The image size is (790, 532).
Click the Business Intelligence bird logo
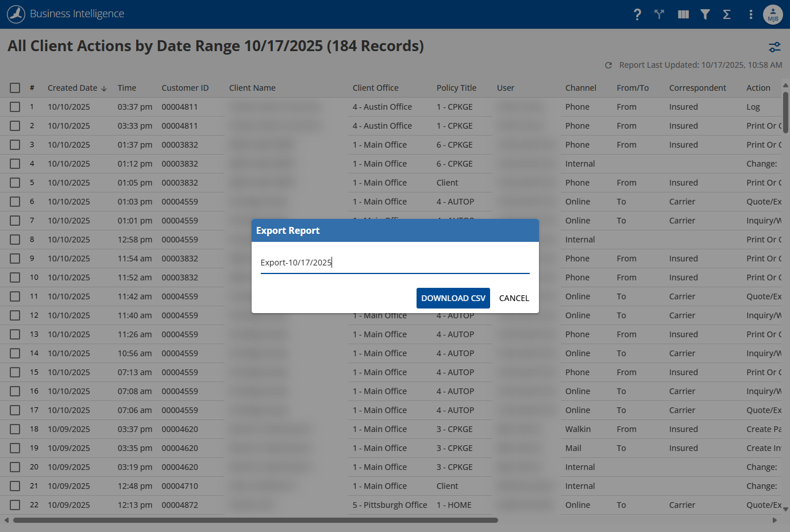(16, 14)
